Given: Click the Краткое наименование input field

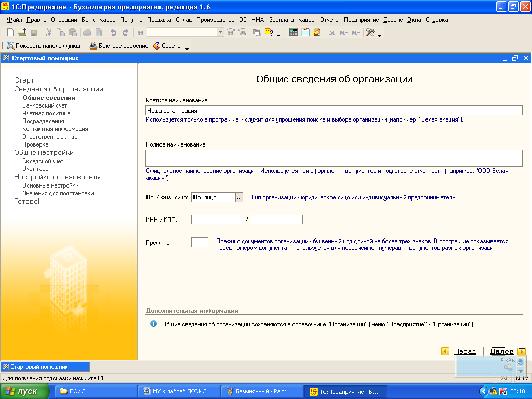Looking at the screenshot, I should click(334, 111).
